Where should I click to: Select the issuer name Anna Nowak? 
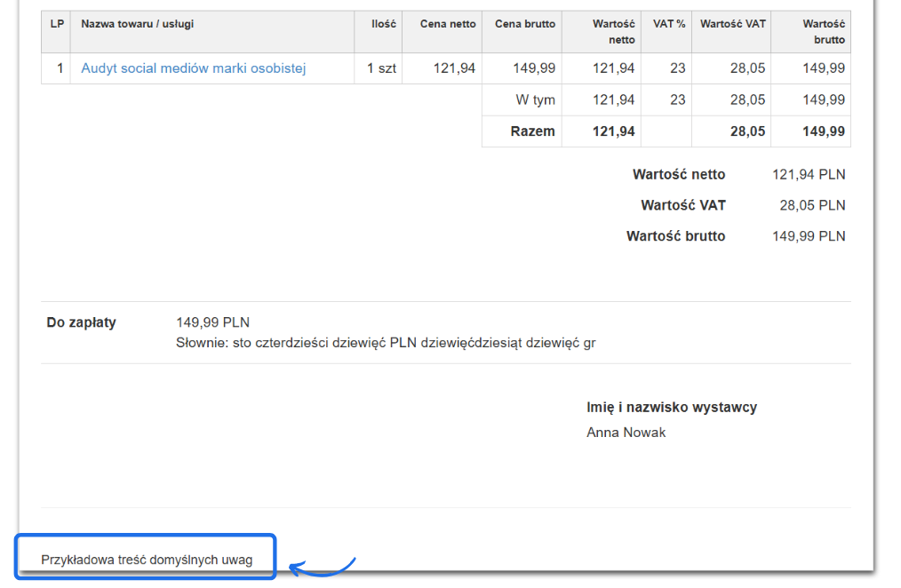coord(626,433)
